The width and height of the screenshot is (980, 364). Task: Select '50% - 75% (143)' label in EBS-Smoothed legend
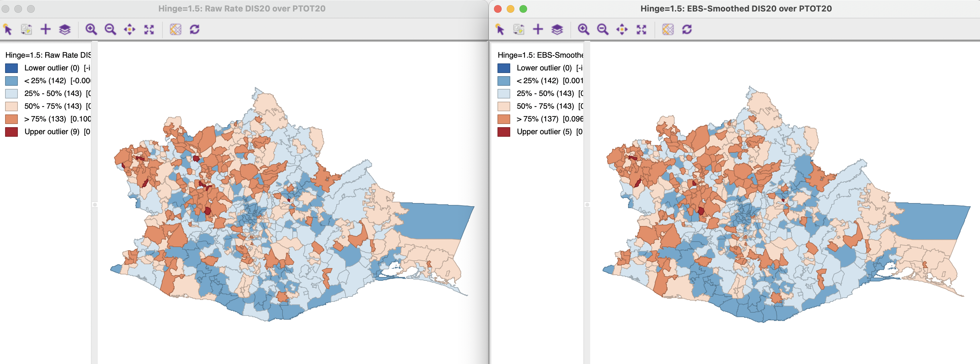point(545,106)
